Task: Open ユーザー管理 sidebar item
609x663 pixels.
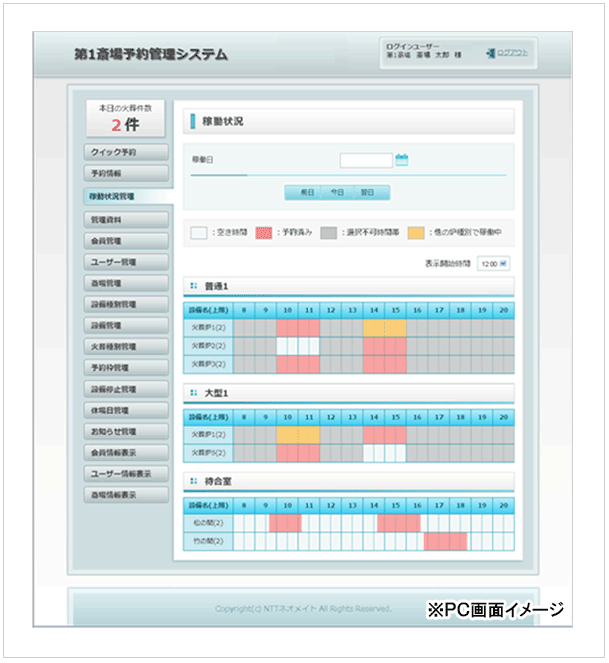Action: [126, 262]
